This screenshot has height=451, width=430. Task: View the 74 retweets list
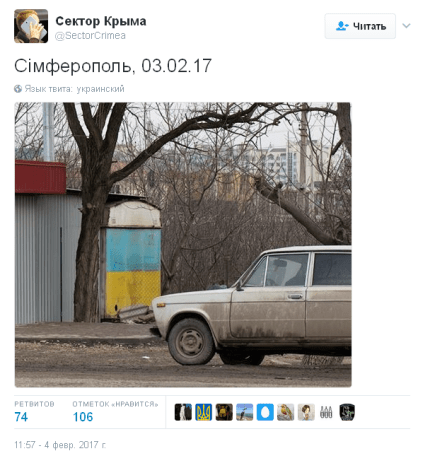[x=34, y=412]
